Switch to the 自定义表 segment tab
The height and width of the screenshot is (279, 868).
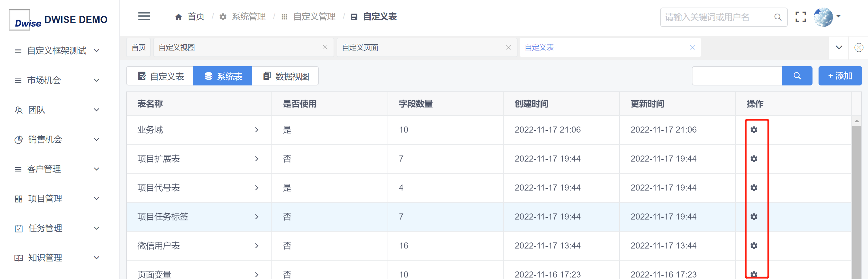(x=160, y=76)
